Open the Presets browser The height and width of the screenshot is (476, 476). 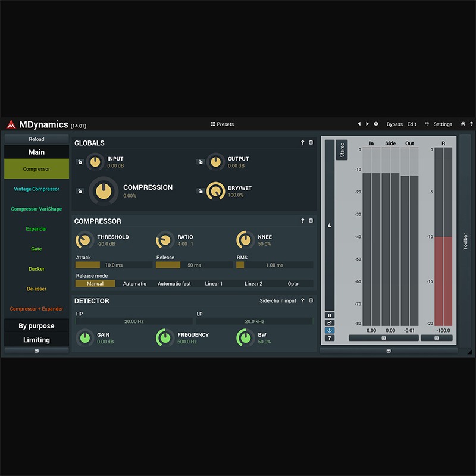[x=222, y=124]
